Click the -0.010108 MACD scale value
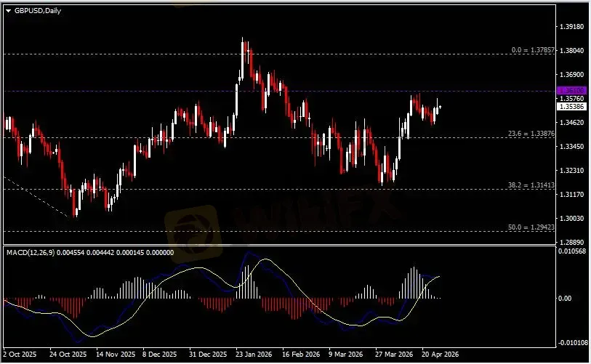The image size is (591, 364). point(571,342)
